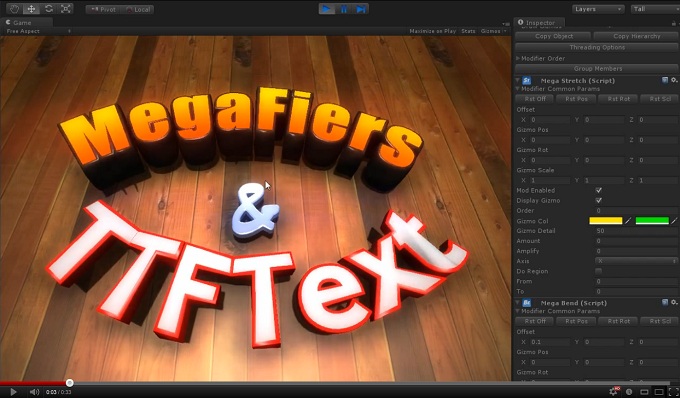Select the Rotate tool

click(49, 9)
